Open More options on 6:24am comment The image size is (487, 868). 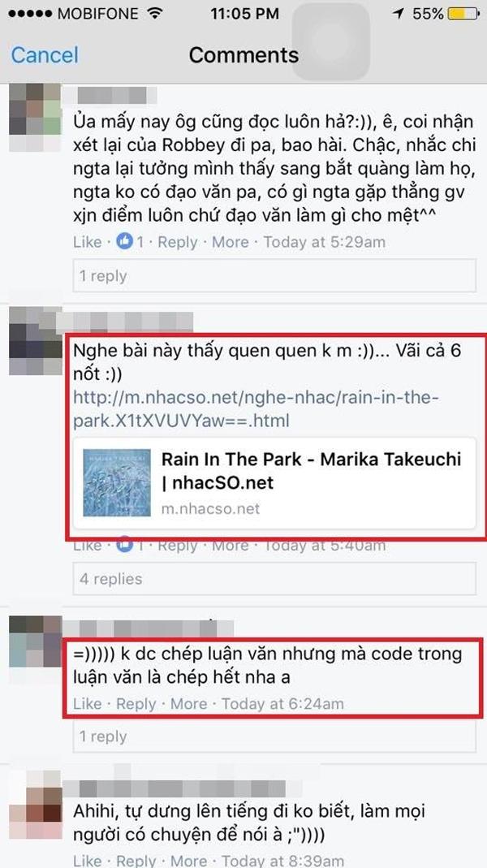[188, 704]
